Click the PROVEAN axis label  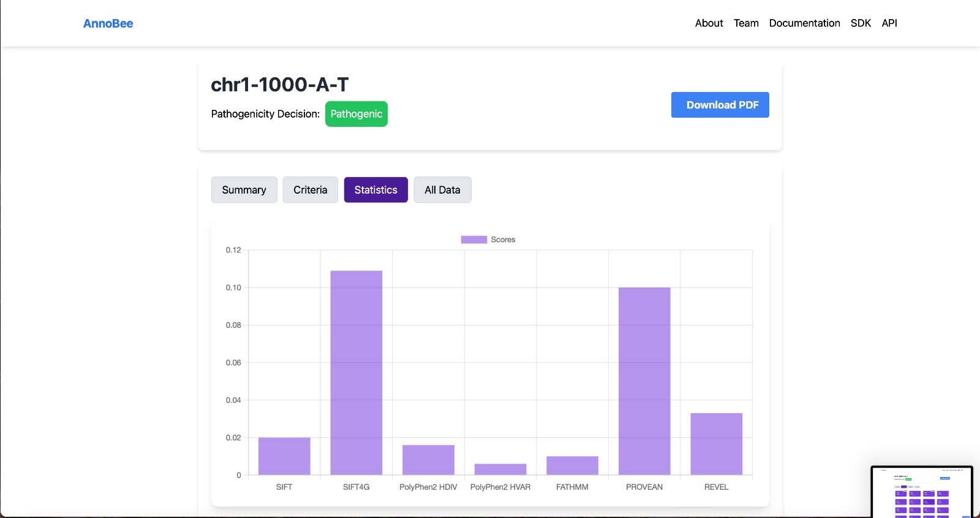coord(644,487)
